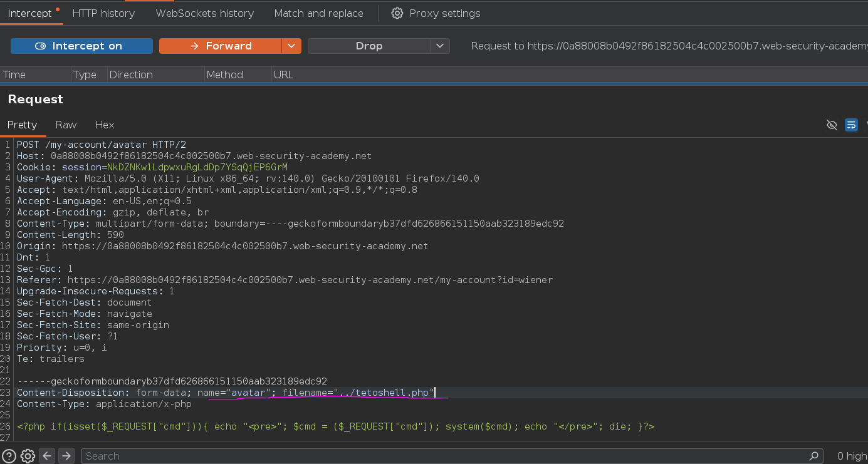Open the HTTP history tab
The width and height of the screenshot is (868, 464).
pyautogui.click(x=103, y=13)
